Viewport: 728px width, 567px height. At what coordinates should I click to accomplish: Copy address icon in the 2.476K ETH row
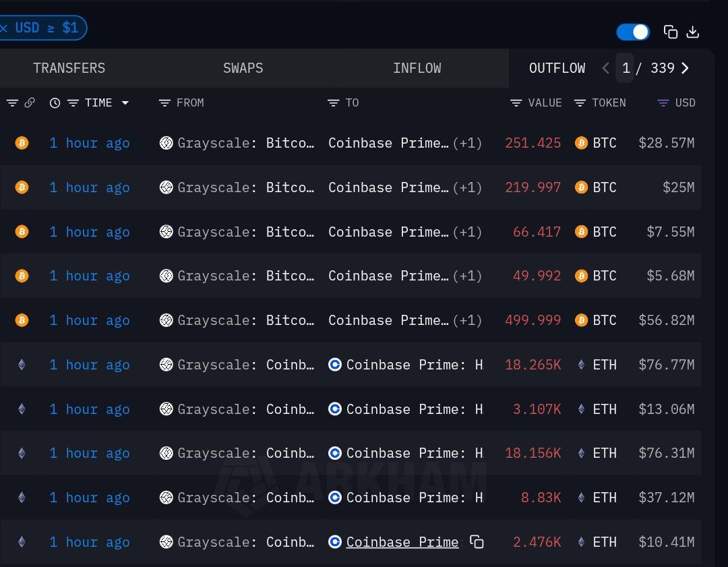pos(477,541)
